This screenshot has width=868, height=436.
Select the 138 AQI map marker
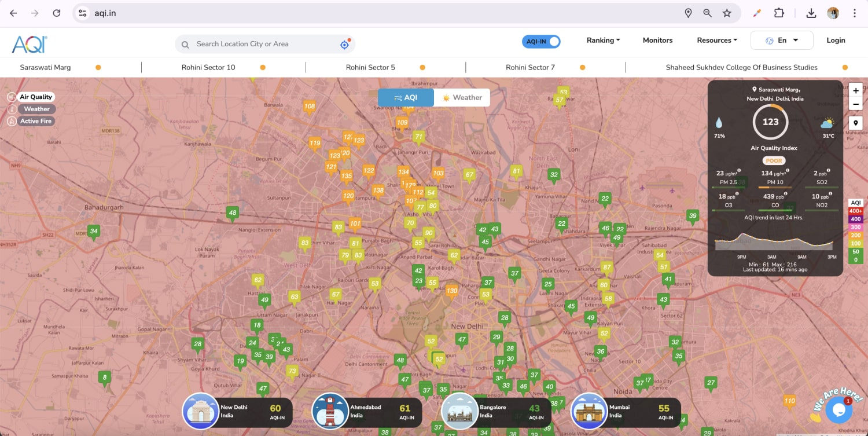coord(378,190)
